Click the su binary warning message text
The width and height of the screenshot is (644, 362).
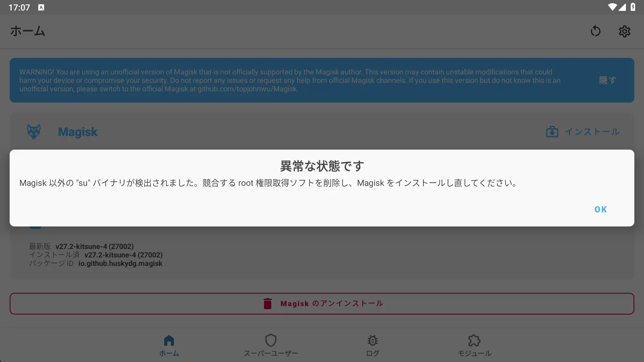click(x=268, y=183)
